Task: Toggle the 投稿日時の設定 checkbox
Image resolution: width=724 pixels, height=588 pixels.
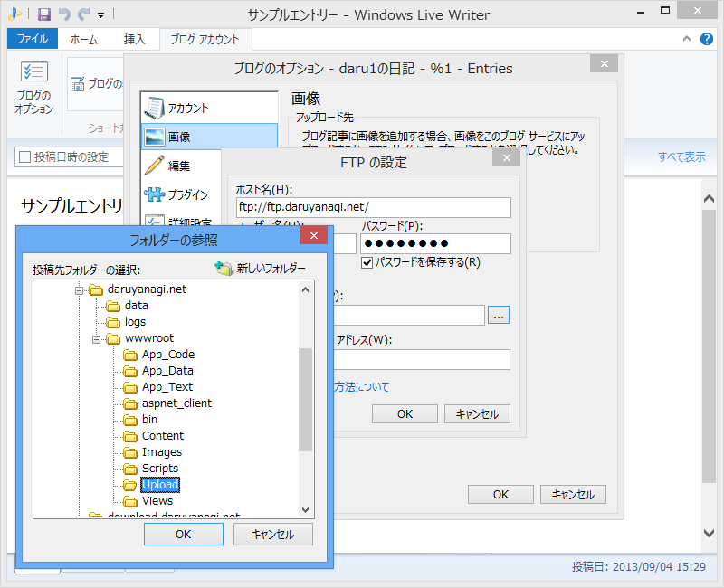Action: pos(24,156)
